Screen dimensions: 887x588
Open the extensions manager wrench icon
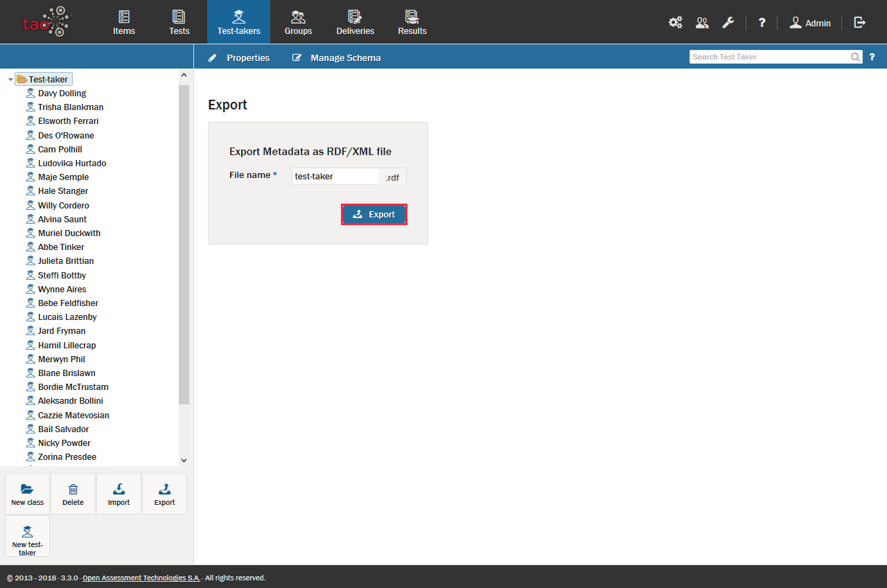pyautogui.click(x=728, y=22)
